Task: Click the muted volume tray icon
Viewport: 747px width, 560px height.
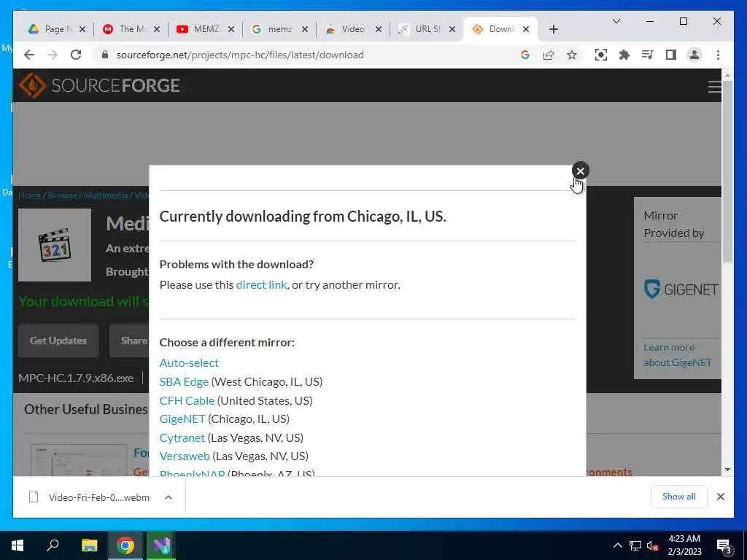Action: point(653,545)
